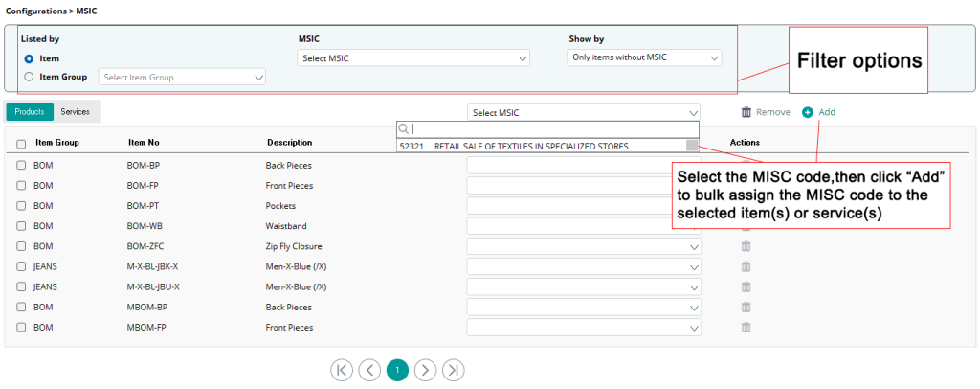980x389 pixels.
Task: Click the MBOM-FP item number cell
Action: point(145,328)
